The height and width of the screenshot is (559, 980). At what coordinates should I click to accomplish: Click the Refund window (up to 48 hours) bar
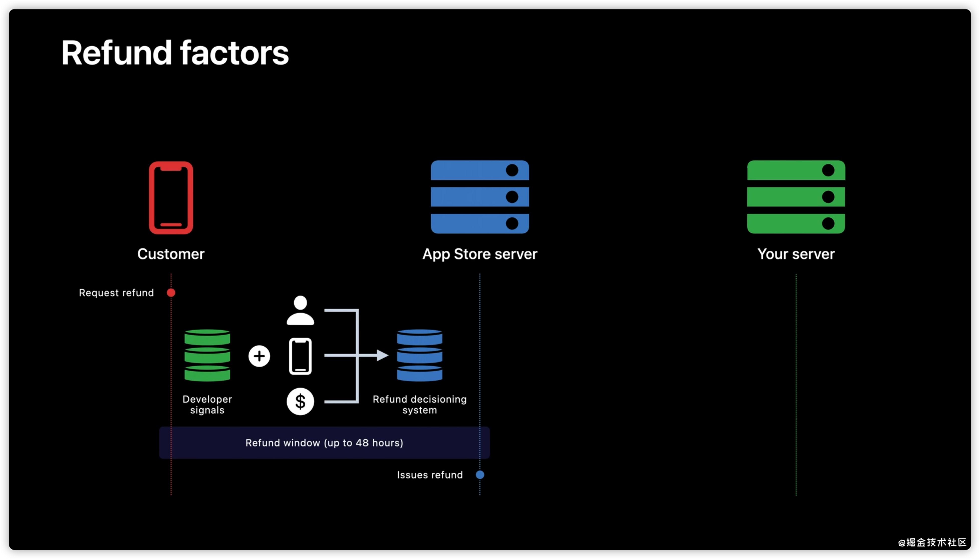[324, 443]
